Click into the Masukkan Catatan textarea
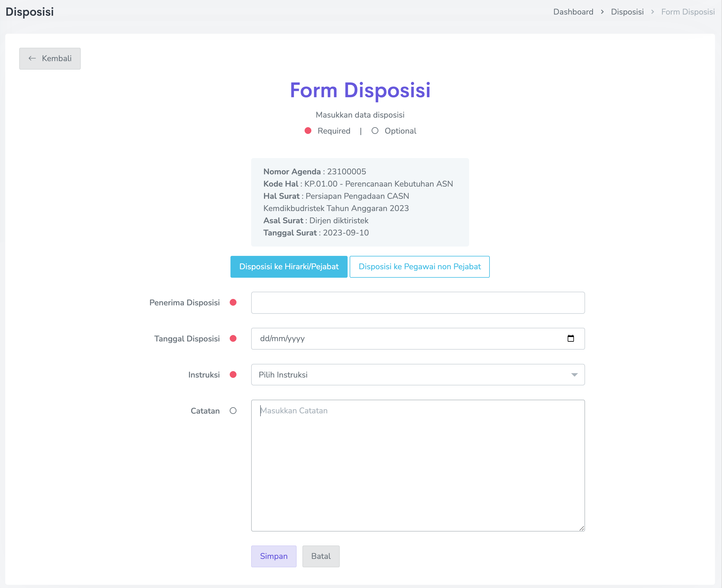 point(418,465)
